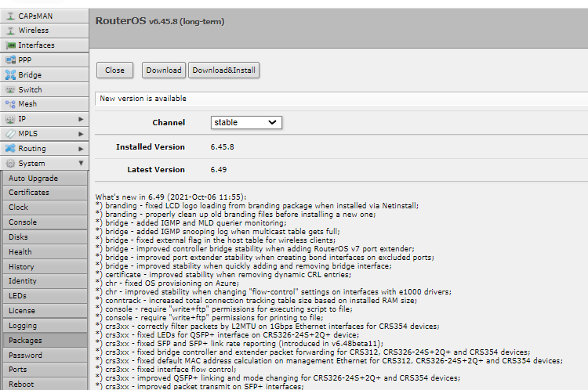Open Console under System
Image resolution: width=588 pixels, height=390 pixels.
pos(45,222)
